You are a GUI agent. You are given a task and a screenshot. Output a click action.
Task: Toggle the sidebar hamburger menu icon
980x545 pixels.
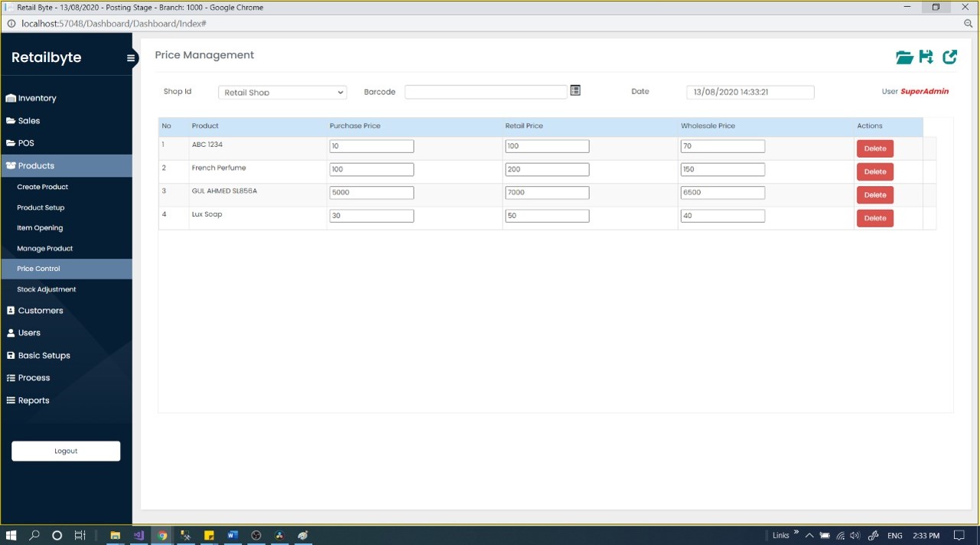click(131, 58)
